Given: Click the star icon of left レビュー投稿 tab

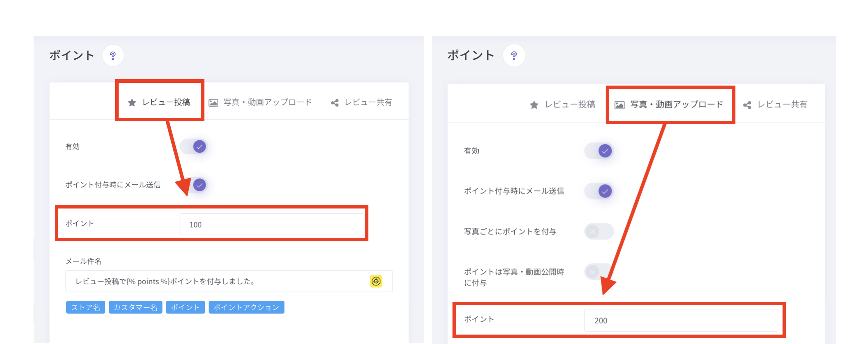Looking at the screenshot, I should coord(132,103).
